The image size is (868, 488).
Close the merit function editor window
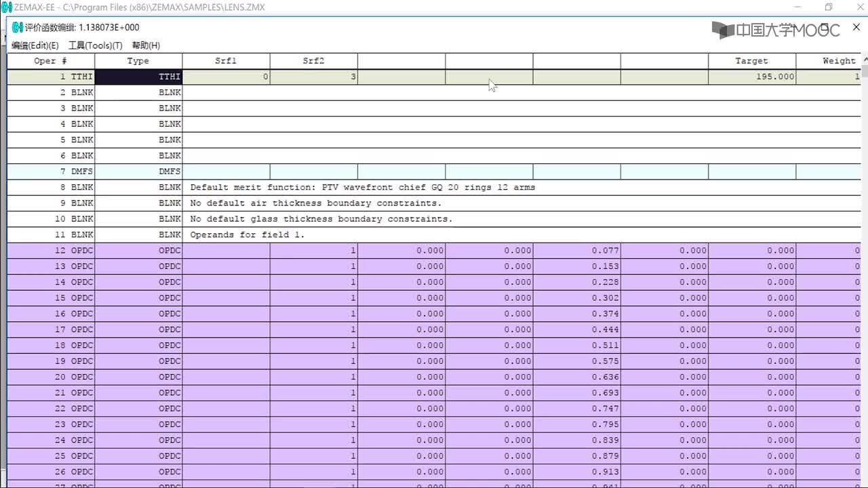click(x=856, y=26)
